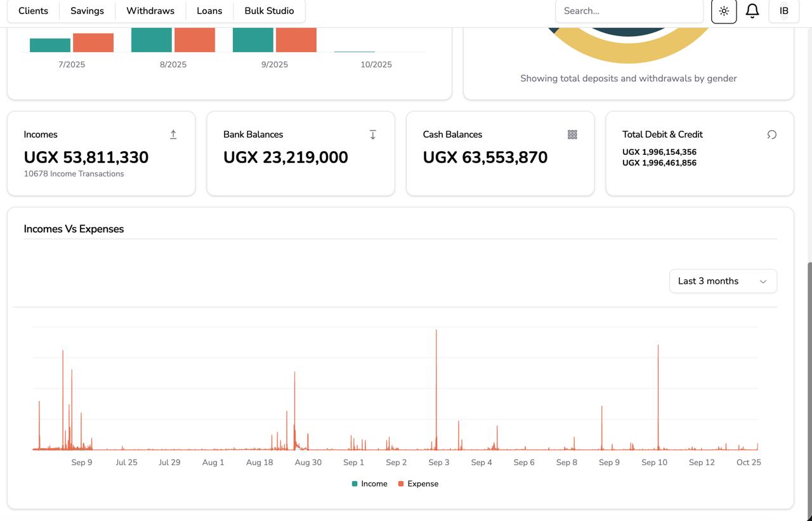Open the Last 3 months dropdown

click(723, 281)
